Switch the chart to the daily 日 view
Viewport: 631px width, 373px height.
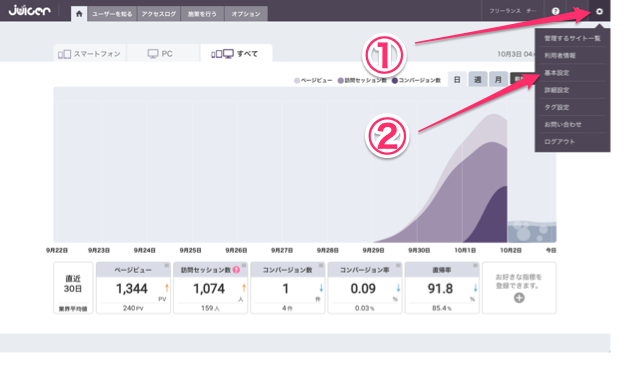click(457, 80)
